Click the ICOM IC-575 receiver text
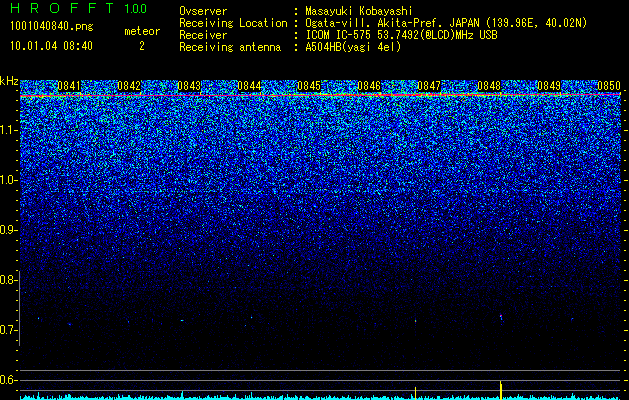 point(401,35)
